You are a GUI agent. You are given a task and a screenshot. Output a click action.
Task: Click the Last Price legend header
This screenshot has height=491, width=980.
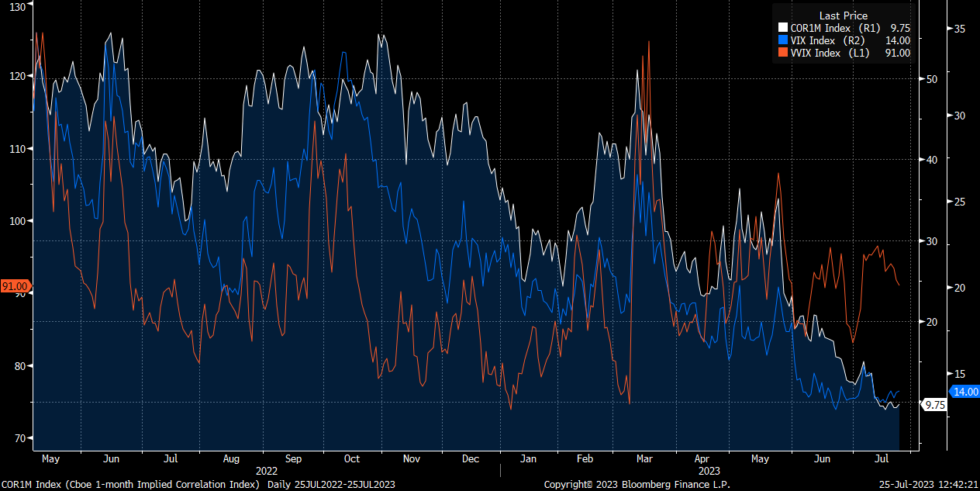click(843, 16)
